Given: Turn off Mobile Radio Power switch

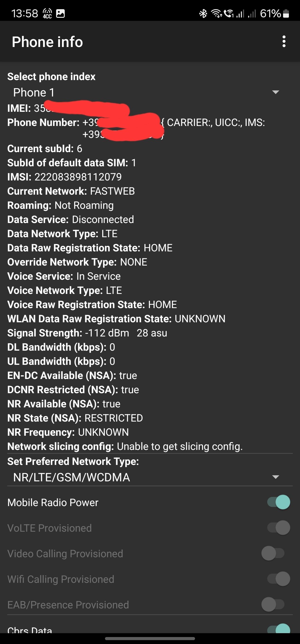Looking at the screenshot, I should 279,502.
